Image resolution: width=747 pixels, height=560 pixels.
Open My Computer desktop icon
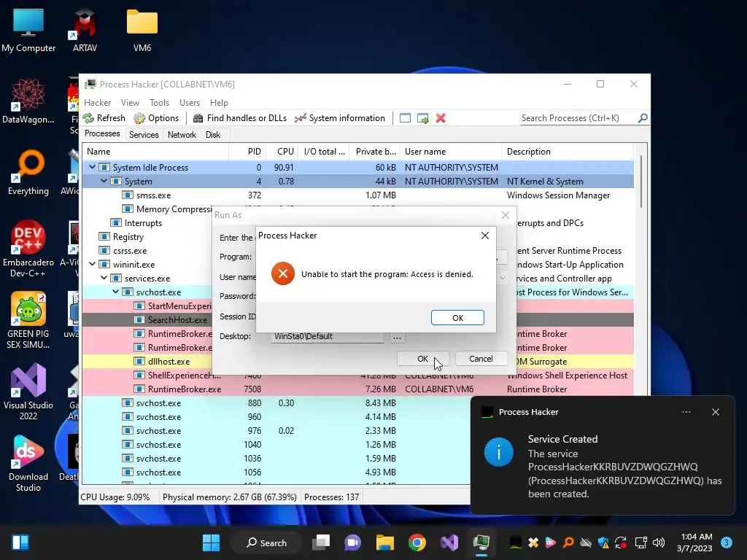[x=28, y=31]
